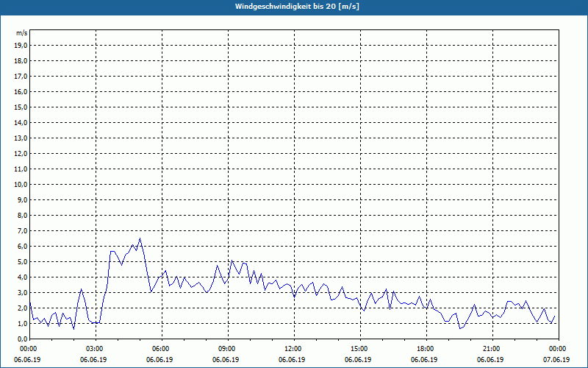Click the '06.06.19' date under '12:00'
This screenshot has height=368, width=588.
[292, 360]
